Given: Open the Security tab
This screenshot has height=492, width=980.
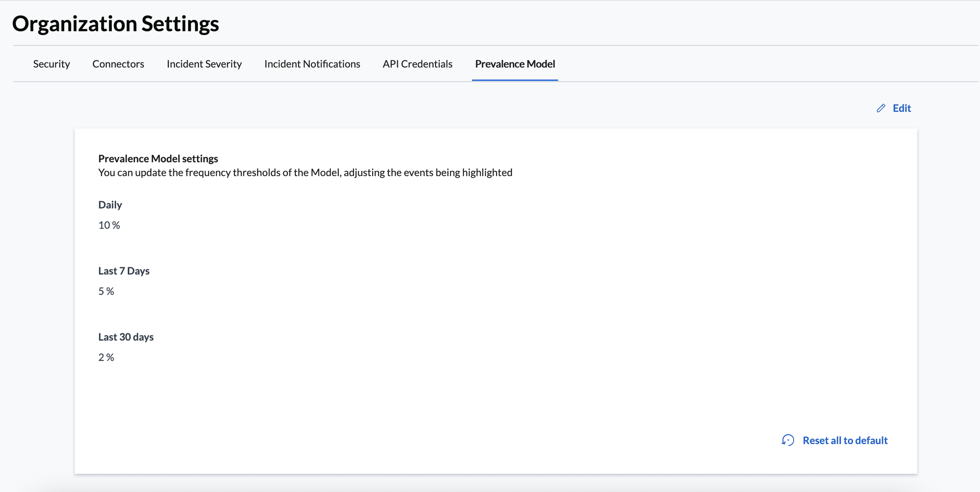Looking at the screenshot, I should pyautogui.click(x=51, y=64).
